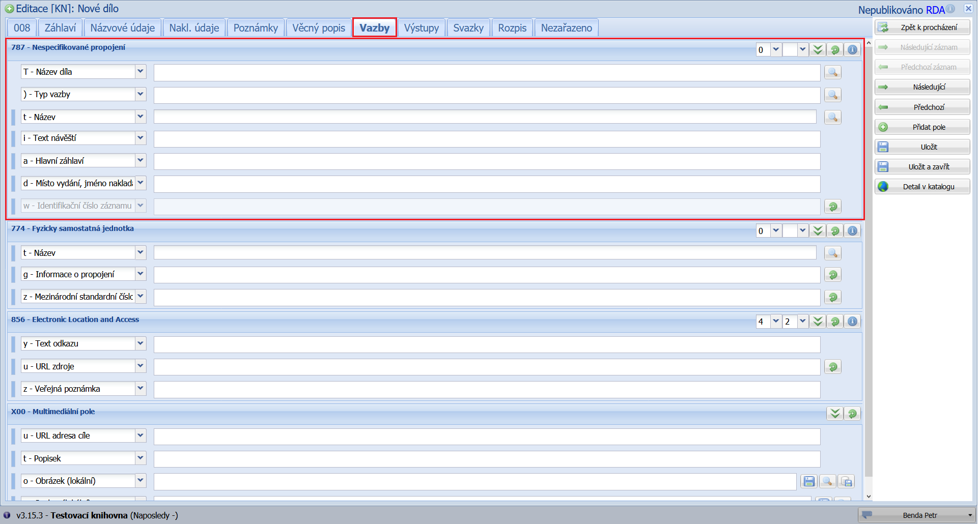Screen dimensions: 980x524
Task: Go to the Věcný popis tab
Action: pos(319,28)
